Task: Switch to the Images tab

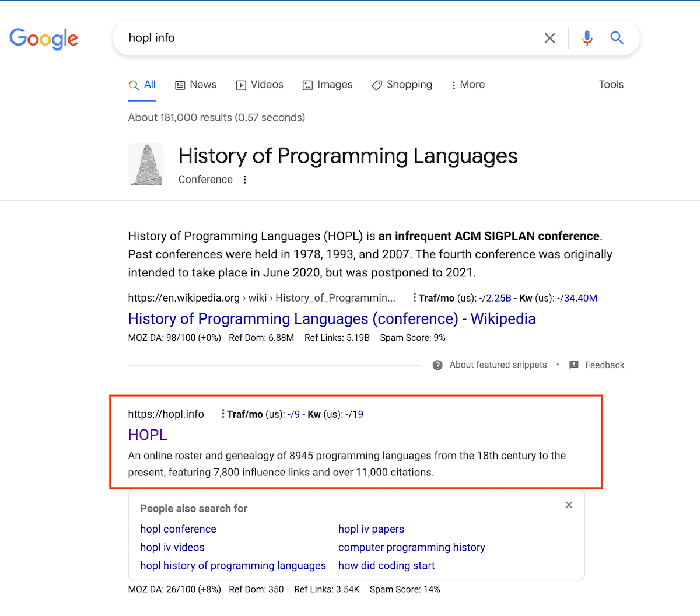Action: [327, 85]
